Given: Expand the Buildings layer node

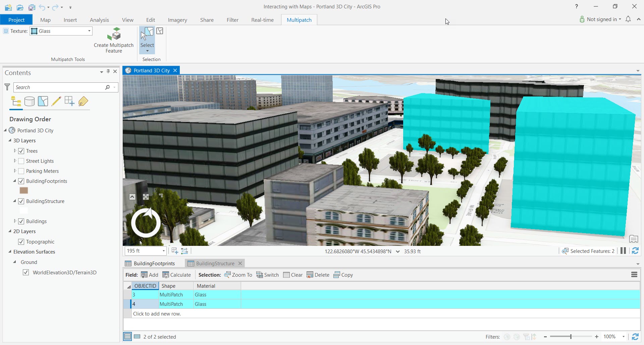Looking at the screenshot, I should [15, 221].
